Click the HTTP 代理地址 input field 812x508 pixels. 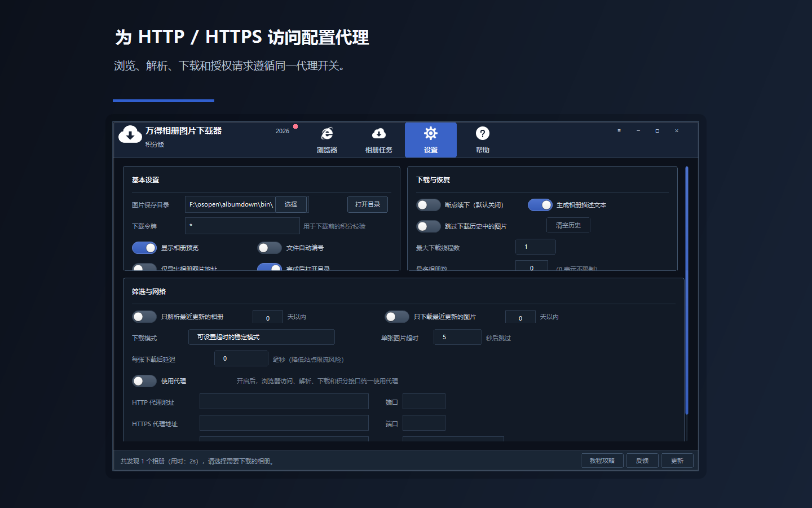click(x=284, y=401)
